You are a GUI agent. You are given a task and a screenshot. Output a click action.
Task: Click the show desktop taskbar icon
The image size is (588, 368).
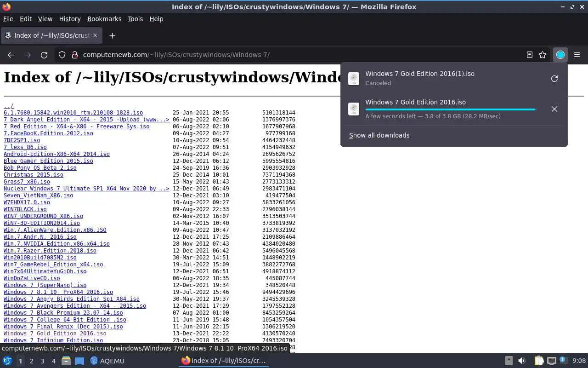point(79,361)
